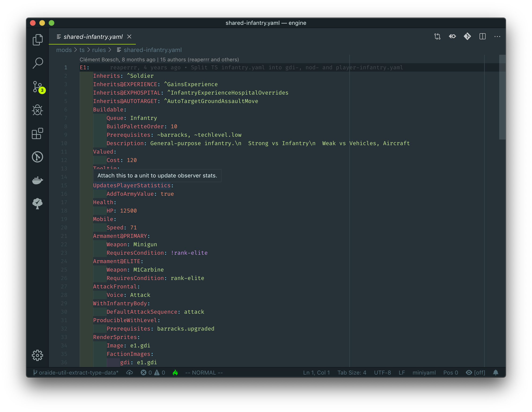Open the Search panel
The width and height of the screenshot is (532, 412).
[x=37, y=63]
